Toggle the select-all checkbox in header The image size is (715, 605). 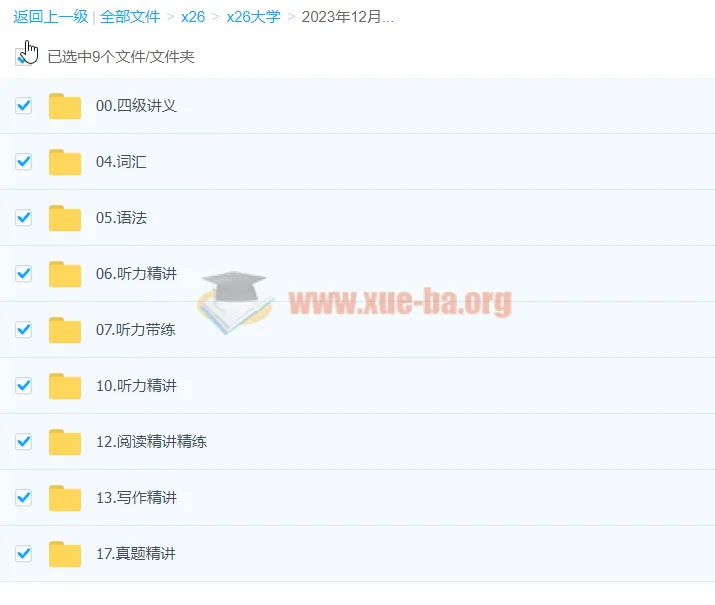point(23,57)
